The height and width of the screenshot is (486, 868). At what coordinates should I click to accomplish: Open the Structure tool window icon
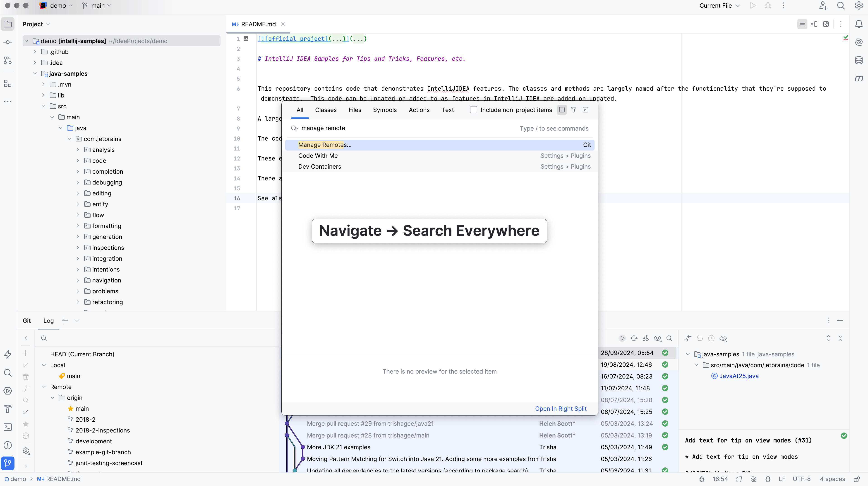8,83
